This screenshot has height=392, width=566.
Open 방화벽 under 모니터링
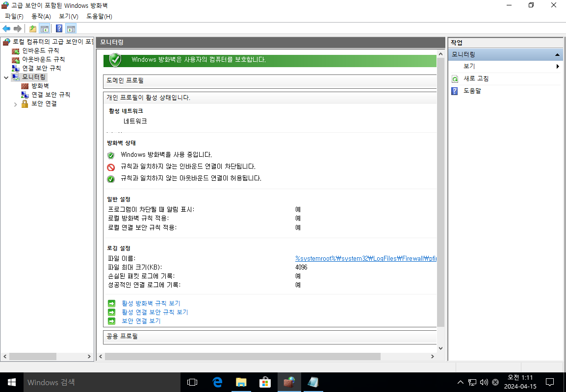pyautogui.click(x=40, y=86)
